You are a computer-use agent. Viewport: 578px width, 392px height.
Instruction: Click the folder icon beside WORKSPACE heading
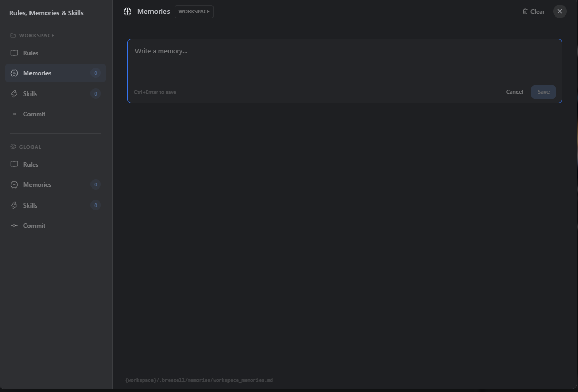13,35
